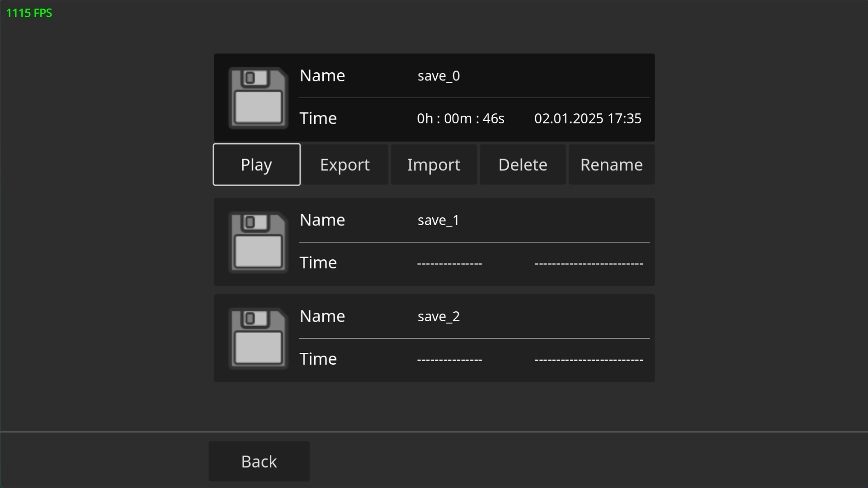The width and height of the screenshot is (868, 488).
Task: Select the save_1 name text
Action: (x=438, y=221)
